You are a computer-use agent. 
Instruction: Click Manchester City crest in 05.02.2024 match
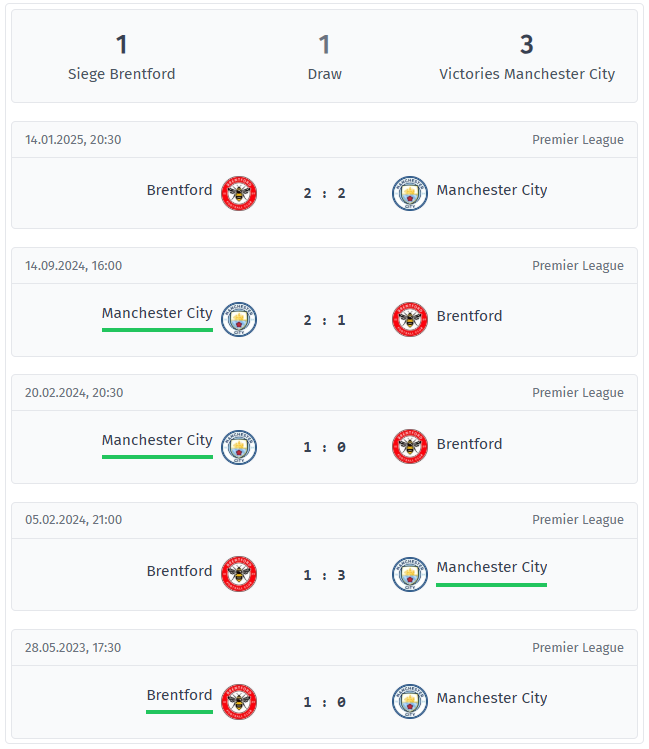tap(410, 574)
